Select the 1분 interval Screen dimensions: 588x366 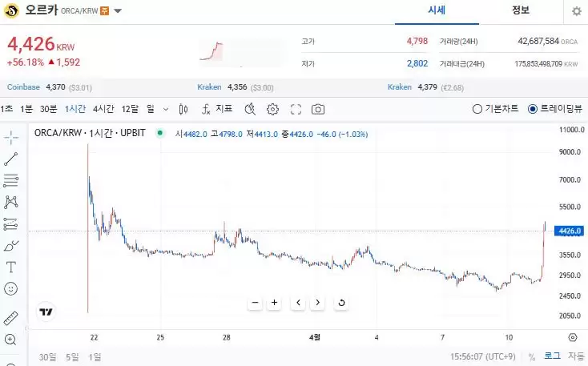26,109
